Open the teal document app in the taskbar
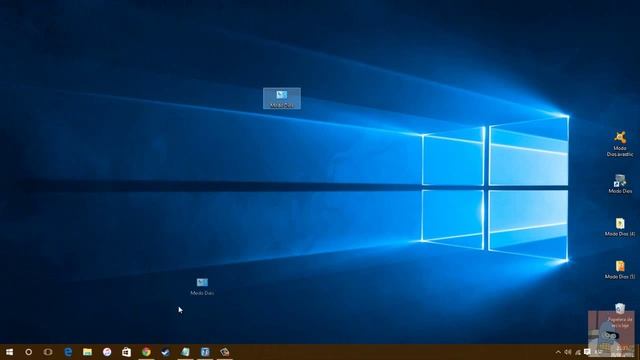 tap(185, 352)
